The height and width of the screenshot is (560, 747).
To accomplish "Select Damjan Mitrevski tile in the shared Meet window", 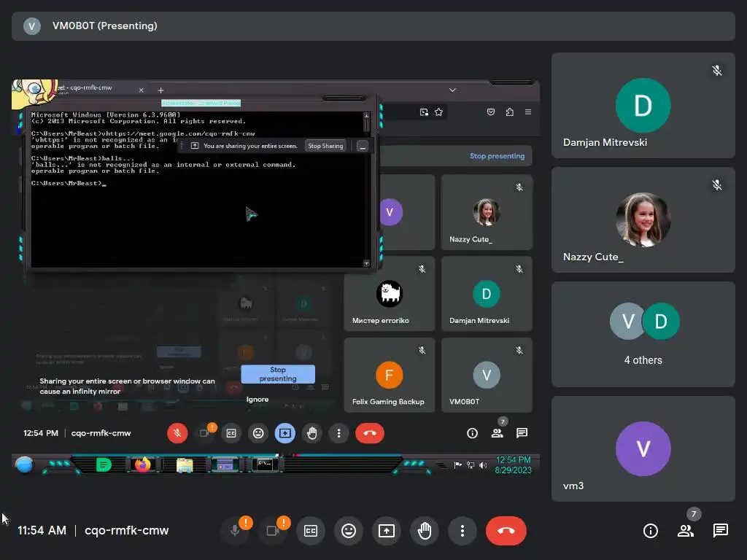I will pos(487,294).
